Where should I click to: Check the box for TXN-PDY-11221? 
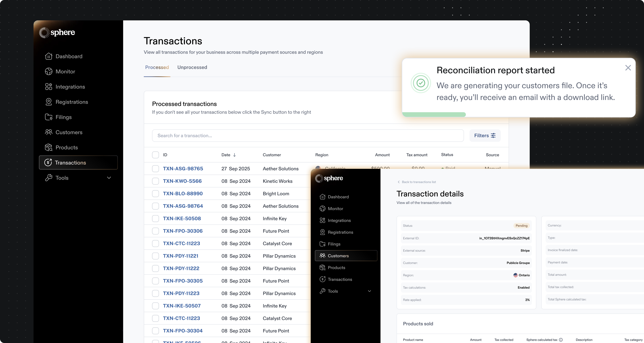(155, 256)
